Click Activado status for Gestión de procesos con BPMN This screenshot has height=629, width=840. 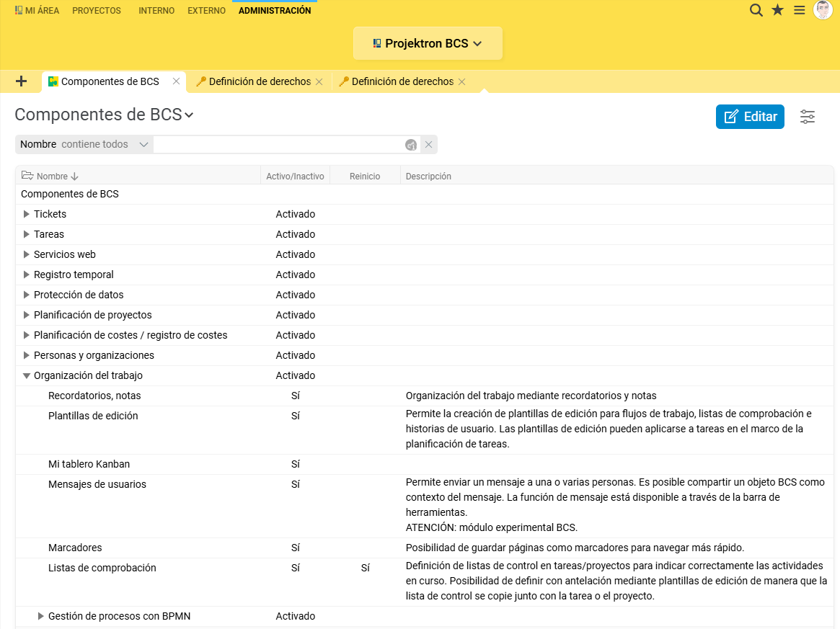point(295,616)
